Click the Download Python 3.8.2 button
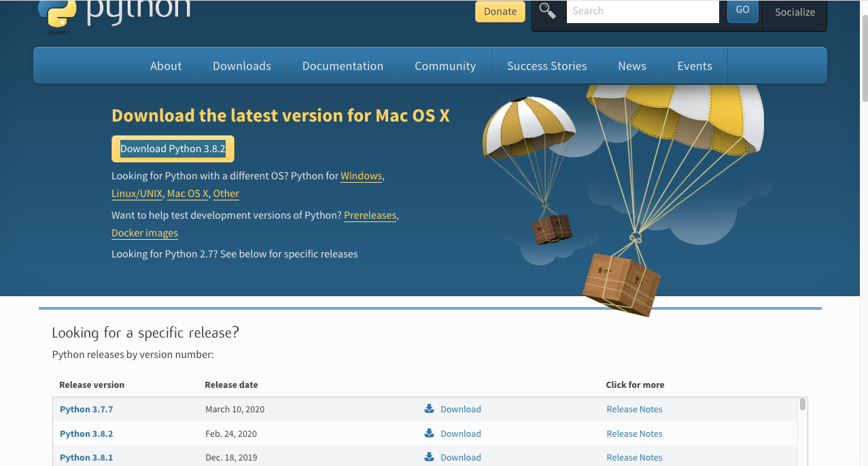 pos(173,149)
